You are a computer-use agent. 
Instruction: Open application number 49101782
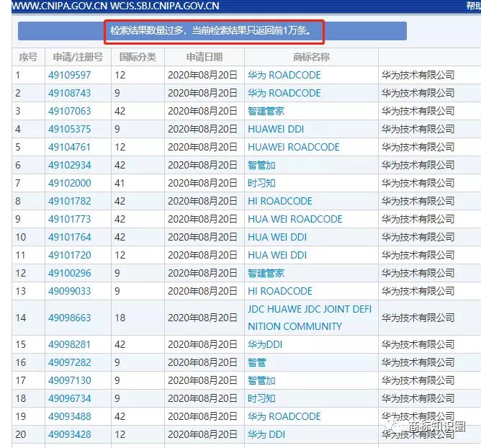click(70, 201)
